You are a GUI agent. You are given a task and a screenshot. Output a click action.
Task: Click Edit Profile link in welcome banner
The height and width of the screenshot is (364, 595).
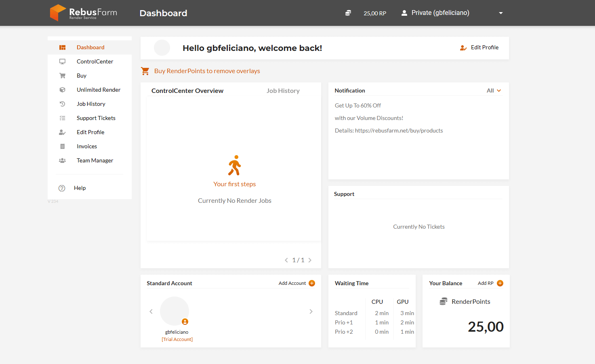pyautogui.click(x=485, y=48)
